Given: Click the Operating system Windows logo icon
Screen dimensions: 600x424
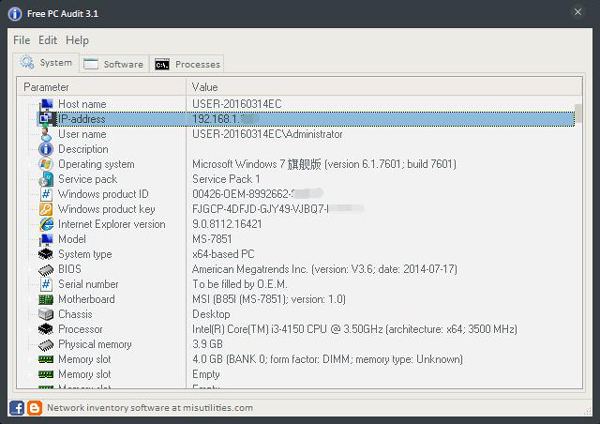Looking at the screenshot, I should point(46,164).
